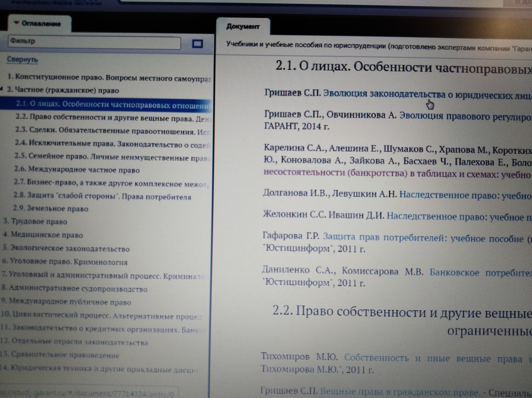Open Долганова's Наследственное право link
Image resolution: width=532 pixels, height=398 pixels.
(465, 196)
